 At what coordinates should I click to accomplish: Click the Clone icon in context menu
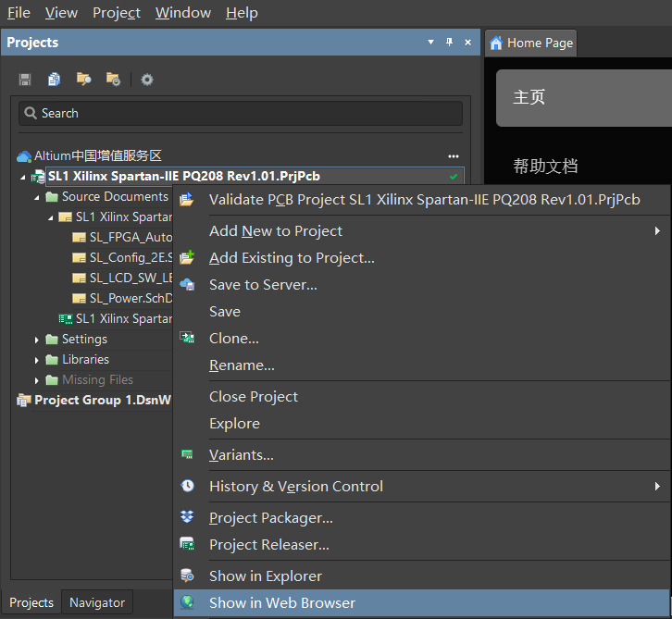coord(187,338)
